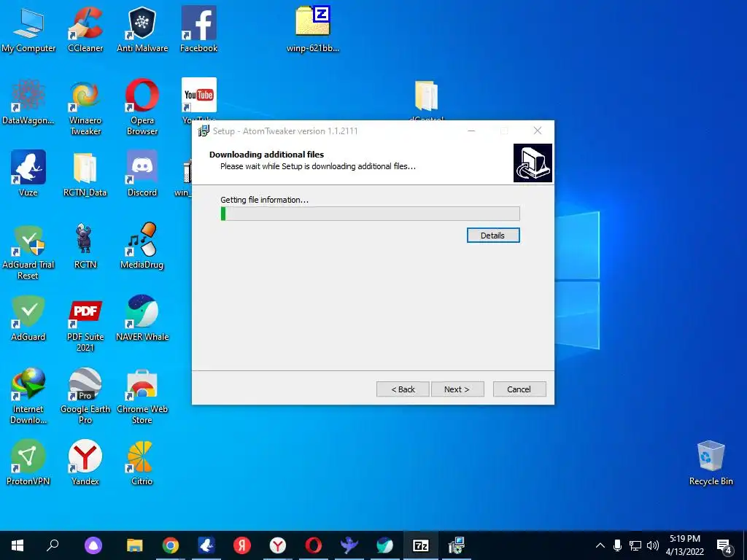Select the Citrio desktop shortcut

[142, 462]
